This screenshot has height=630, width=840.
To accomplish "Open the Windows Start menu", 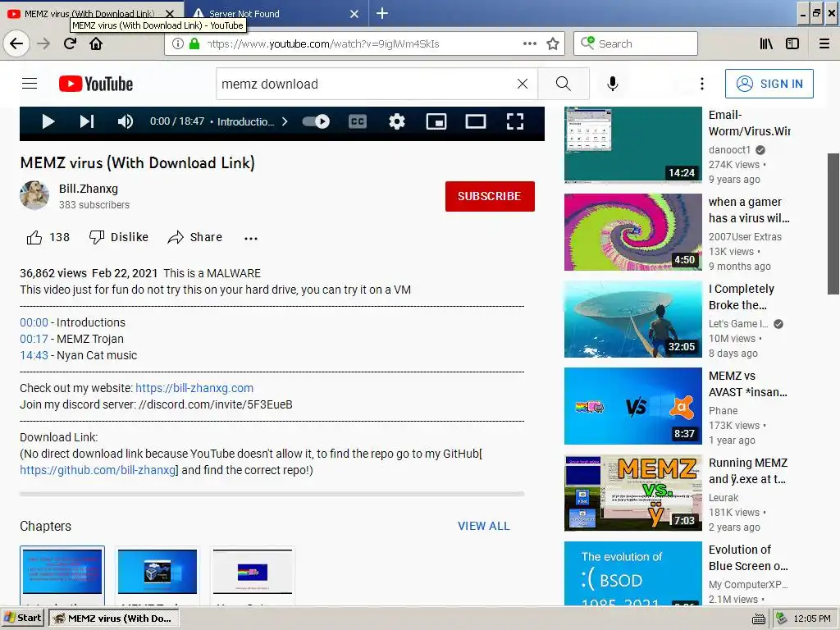I will point(23,618).
